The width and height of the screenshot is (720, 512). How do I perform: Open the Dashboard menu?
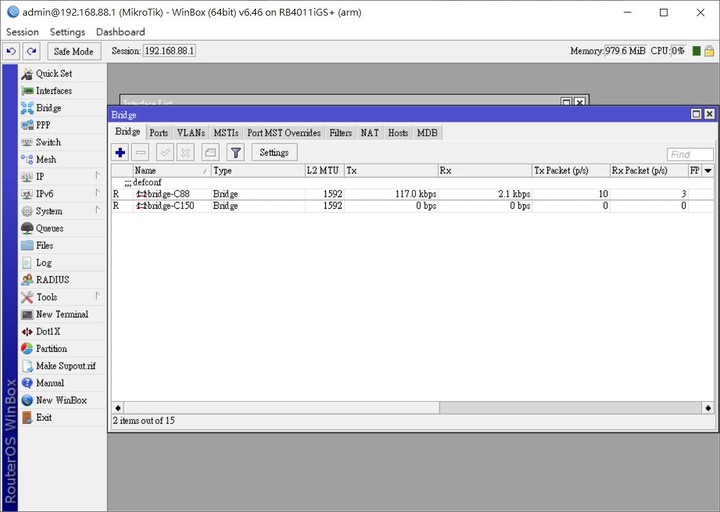pyautogui.click(x=120, y=32)
